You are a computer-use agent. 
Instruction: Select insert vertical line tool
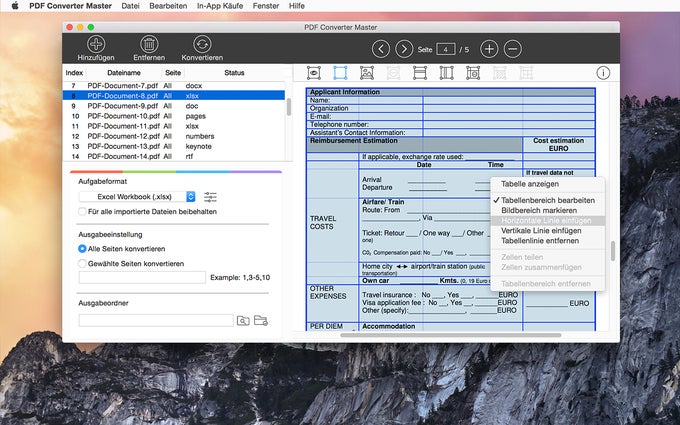coord(446,73)
